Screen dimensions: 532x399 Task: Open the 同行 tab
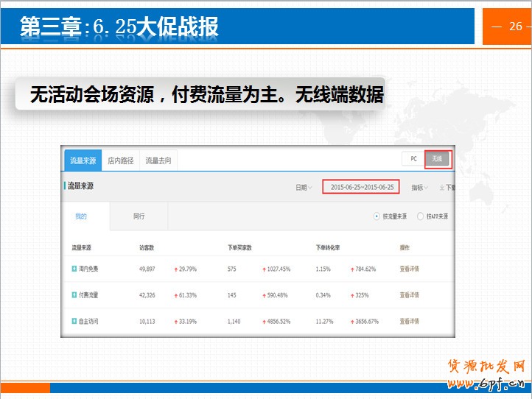click(139, 216)
